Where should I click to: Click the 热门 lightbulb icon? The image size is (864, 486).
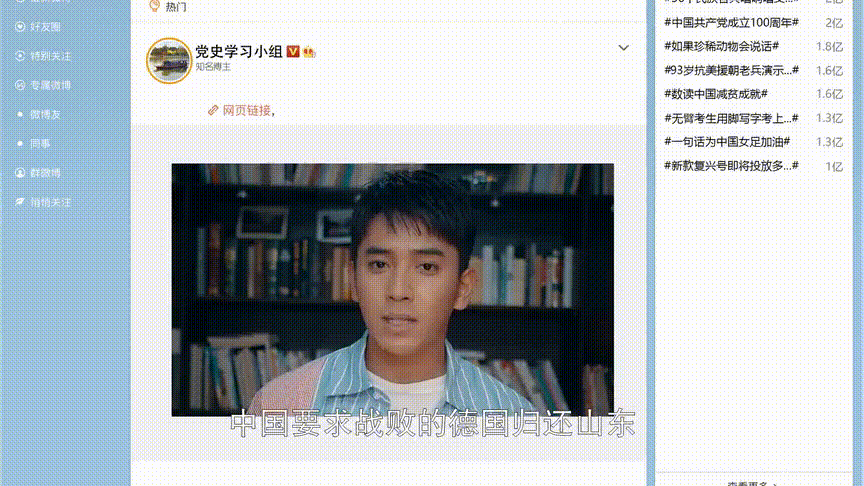click(x=155, y=6)
